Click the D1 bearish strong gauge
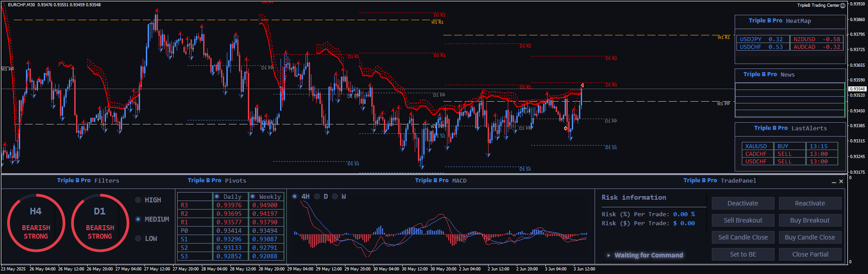 pyautogui.click(x=100, y=223)
